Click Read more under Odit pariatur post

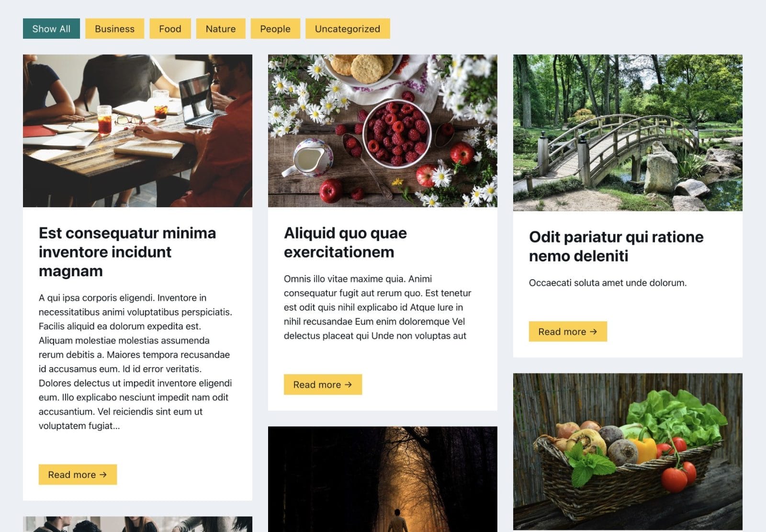point(568,331)
